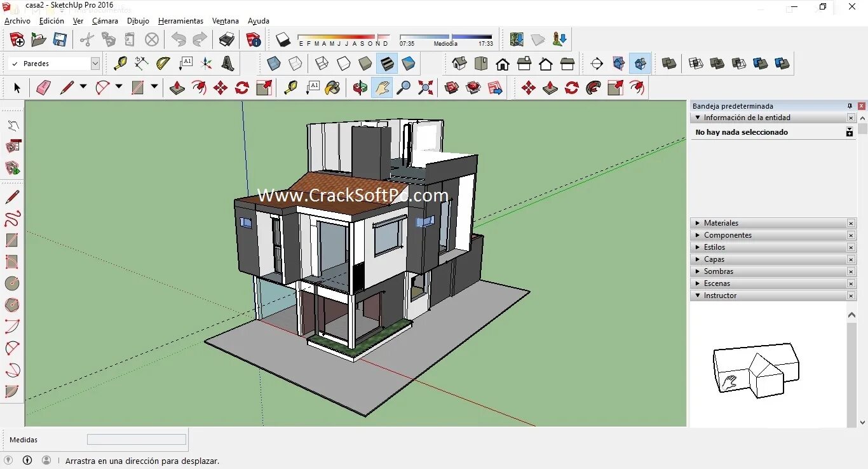Toggle shadows display on or off
Viewport: 868px width, 469px height.
click(283, 40)
